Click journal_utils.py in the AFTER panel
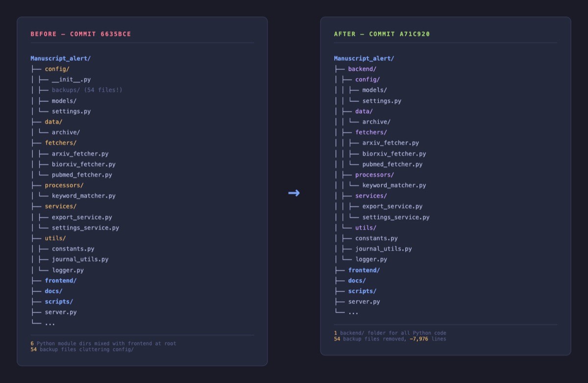 click(x=383, y=249)
